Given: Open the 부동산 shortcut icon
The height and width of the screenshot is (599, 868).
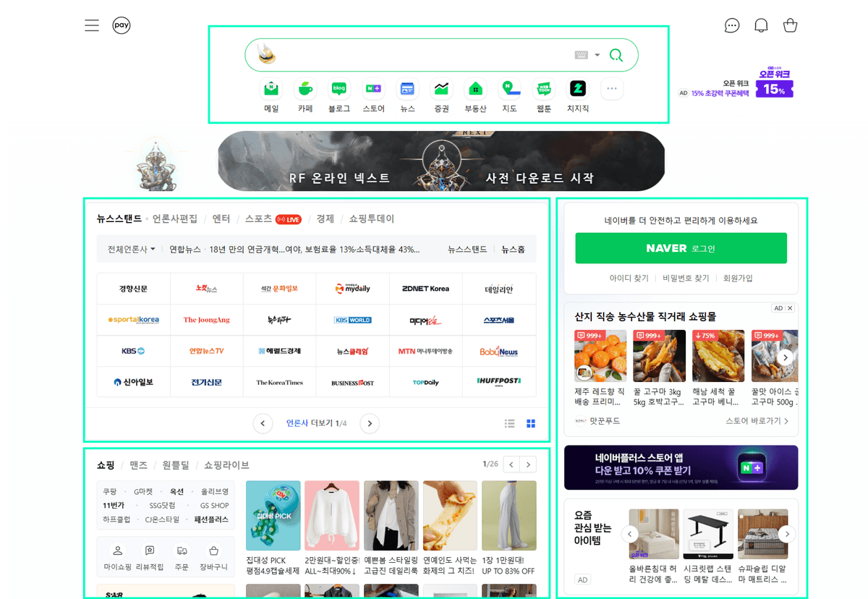Looking at the screenshot, I should [475, 89].
